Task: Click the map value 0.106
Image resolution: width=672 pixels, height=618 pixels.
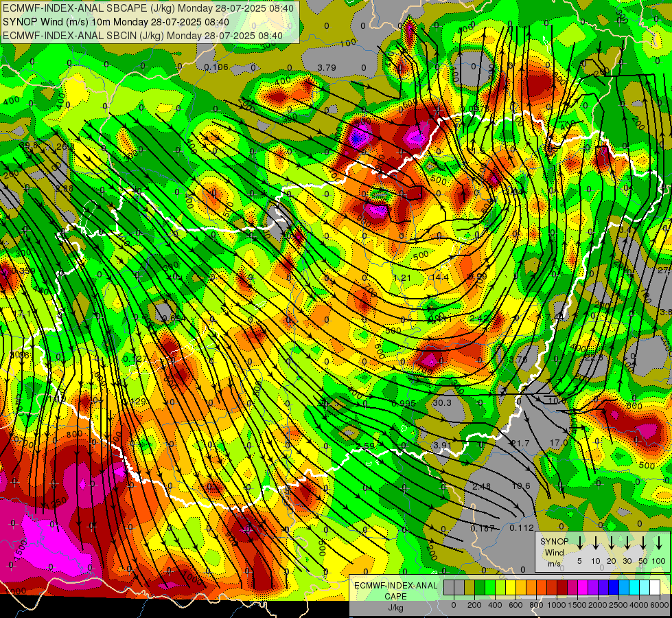Action: [216, 67]
